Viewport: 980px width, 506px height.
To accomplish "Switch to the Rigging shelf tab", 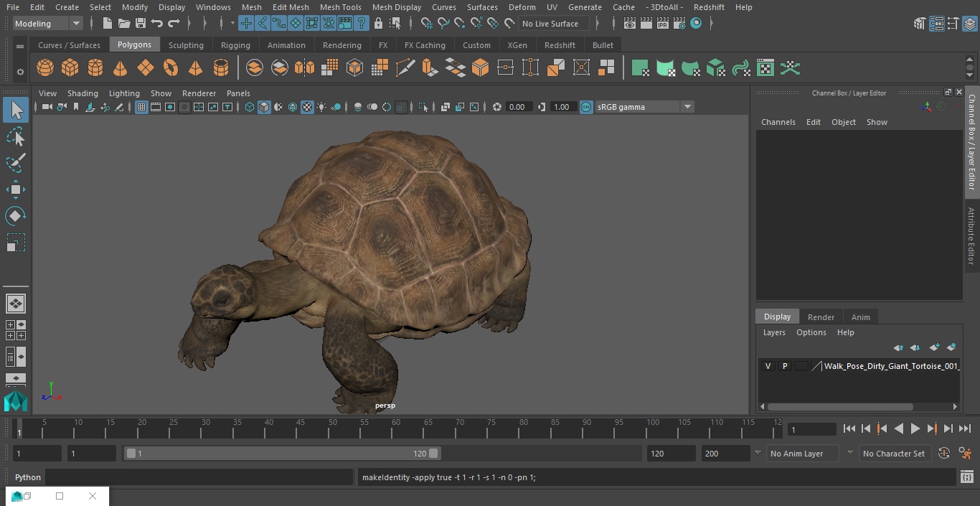I will [x=235, y=45].
